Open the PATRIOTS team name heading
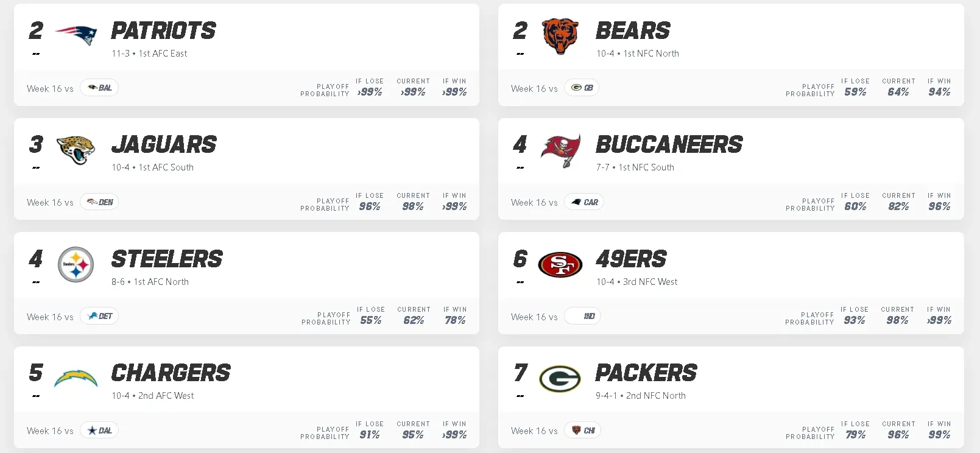980x453 pixels. point(163,30)
